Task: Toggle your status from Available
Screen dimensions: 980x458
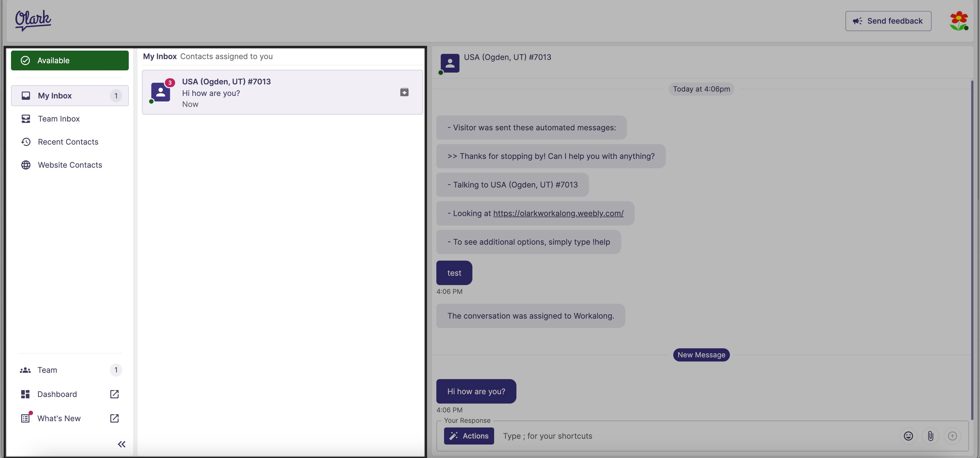Action: point(70,60)
